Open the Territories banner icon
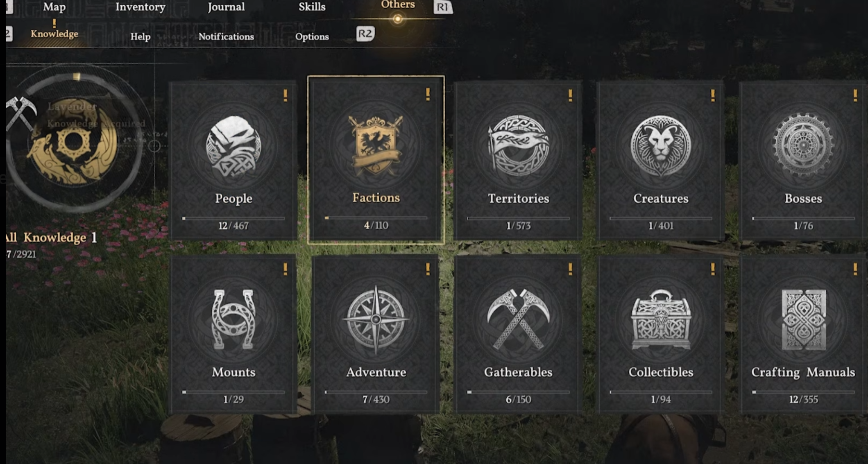This screenshot has width=868, height=464. click(518, 146)
